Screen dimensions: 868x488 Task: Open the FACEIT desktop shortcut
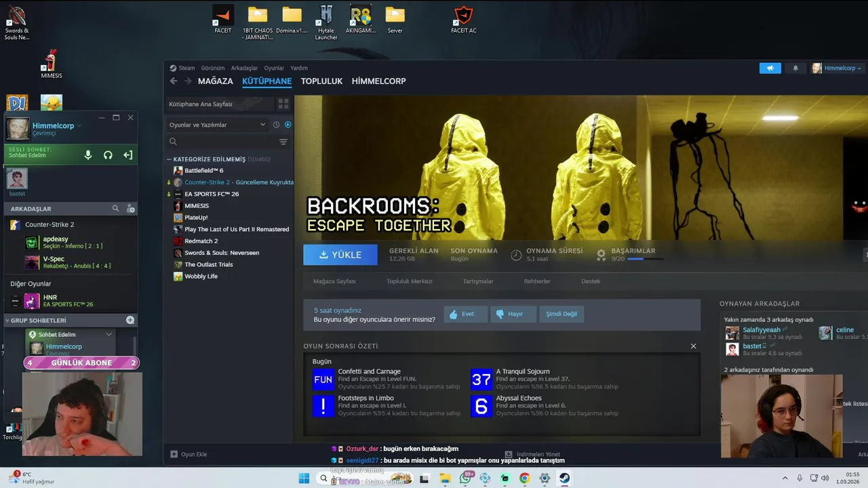pos(223,19)
